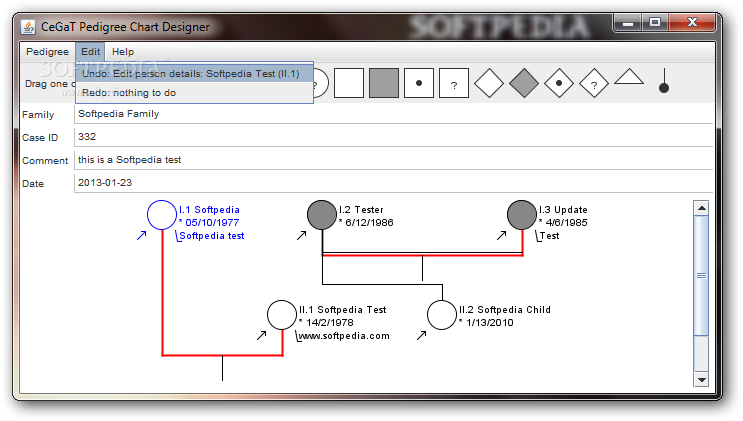Open the Help menu
The width and height of the screenshot is (743, 421).
pyautogui.click(x=123, y=52)
